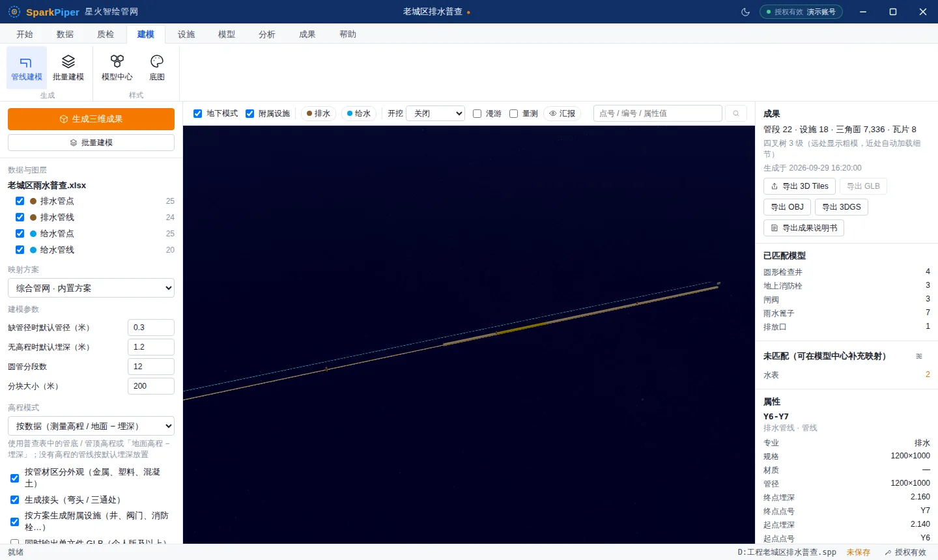Click the 雨水篦子 matched model row
This screenshot has width=938, height=560.
click(847, 313)
